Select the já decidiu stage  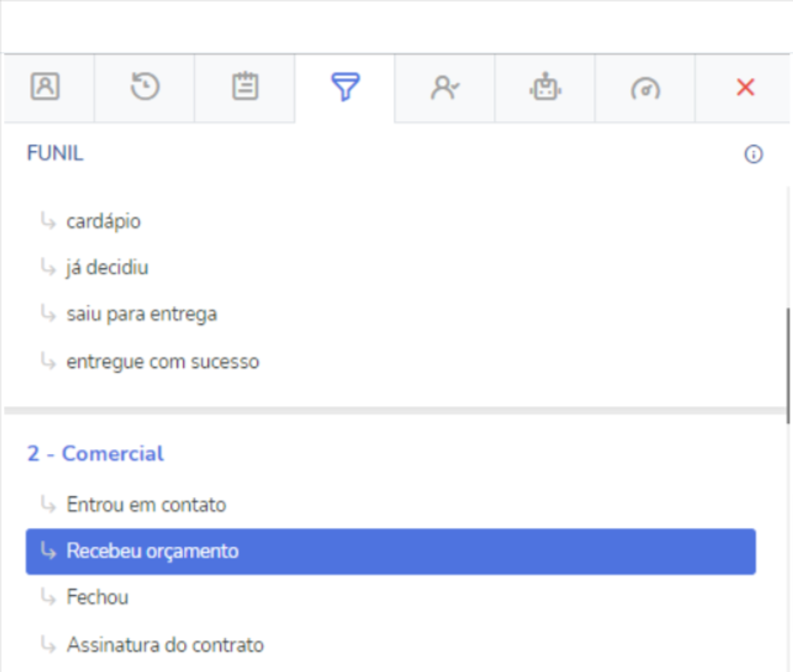[108, 267]
